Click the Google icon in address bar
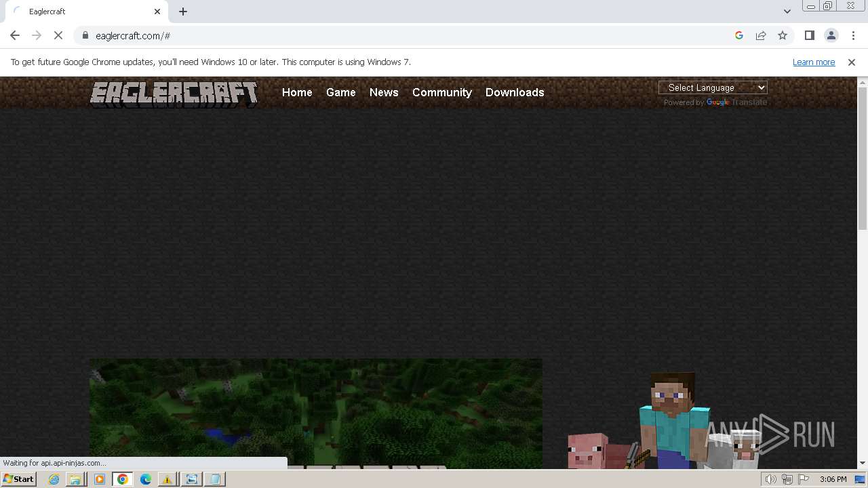Viewport: 868px width, 488px height. tap(739, 35)
